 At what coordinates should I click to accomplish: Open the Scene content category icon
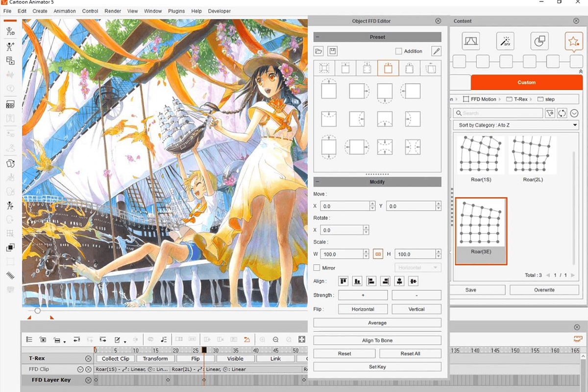(x=471, y=41)
